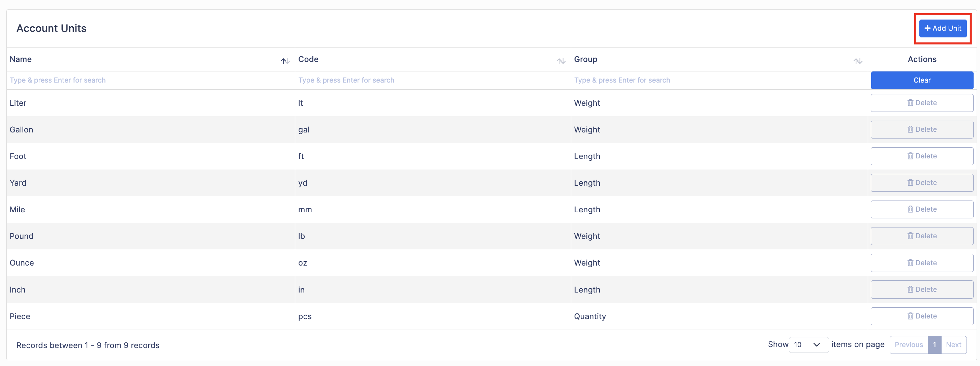Delete the Foot unit

922,156
